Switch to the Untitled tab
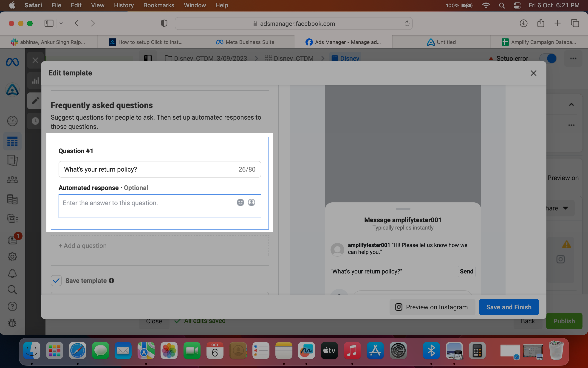This screenshot has height=368, width=588. (441, 42)
